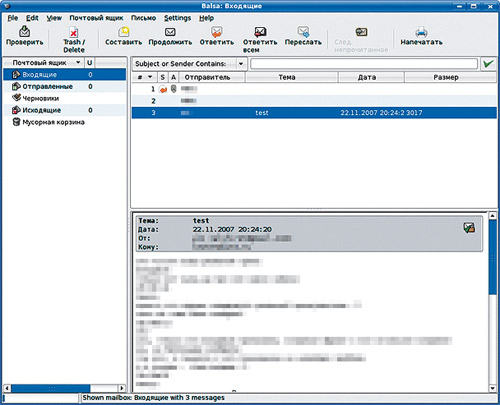
Task: Open the Почтовый ящик menu
Action: pos(96,18)
